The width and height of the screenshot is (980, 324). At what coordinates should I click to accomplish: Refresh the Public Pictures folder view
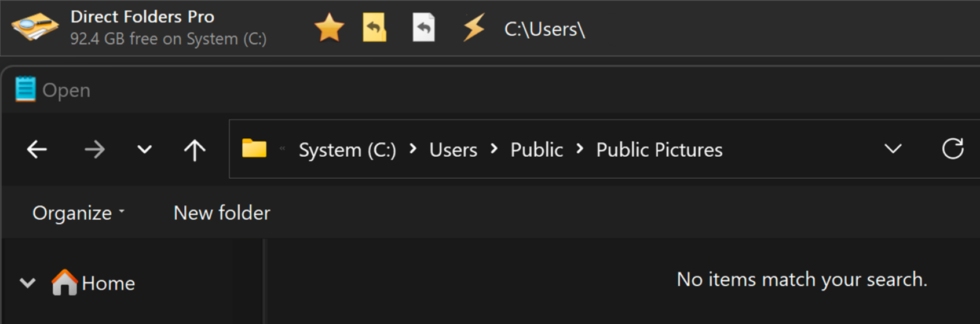click(952, 149)
